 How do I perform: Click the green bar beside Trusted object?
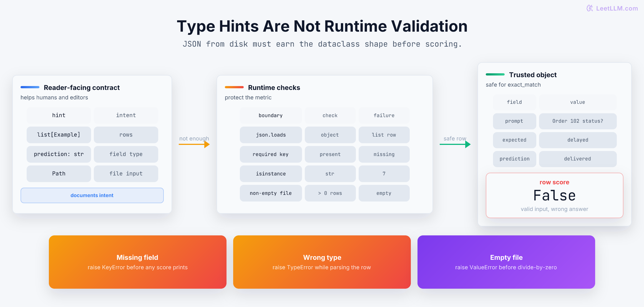(x=495, y=74)
